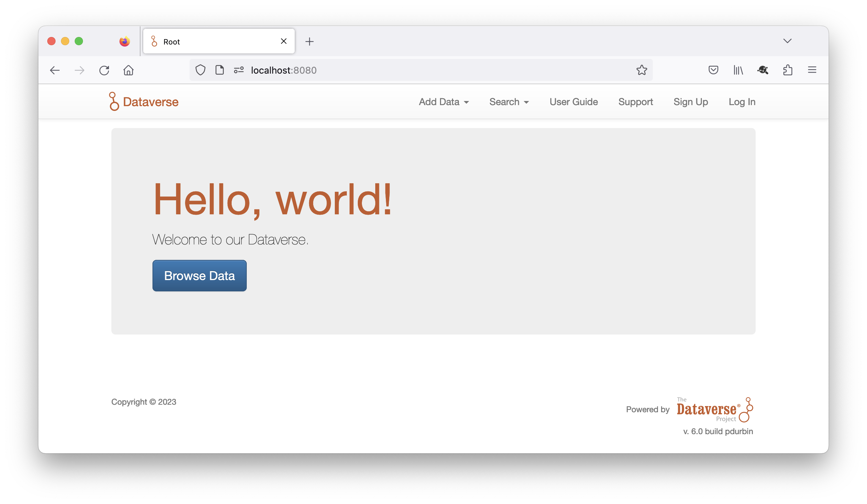Open the Firefox extensions puzzle icon

[x=787, y=70]
